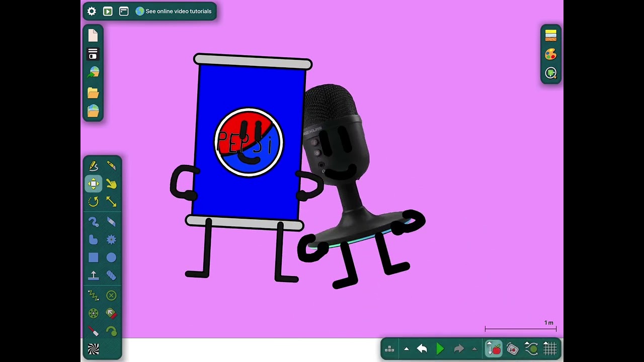Viewport: 644px width, 362px height.
Task: Select the Circle tool
Action: pos(111,257)
